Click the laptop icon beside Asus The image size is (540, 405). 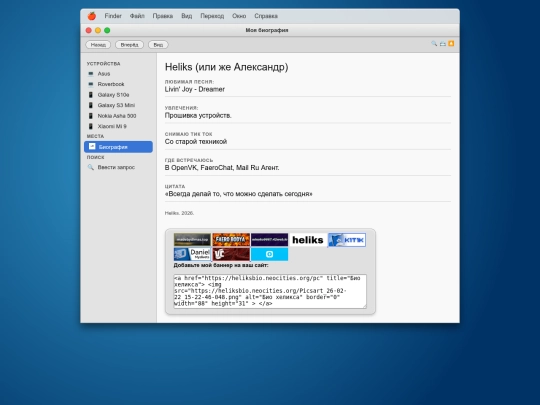coord(91,74)
